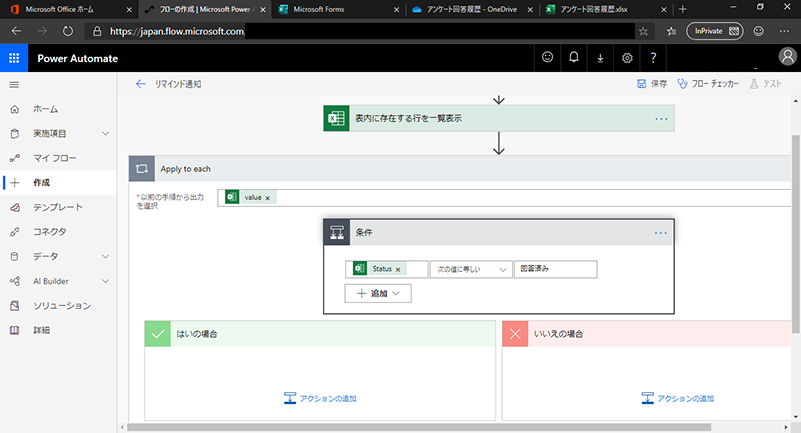The height and width of the screenshot is (433, 801).
Task: Click the InPrivate badge
Action: (x=715, y=31)
